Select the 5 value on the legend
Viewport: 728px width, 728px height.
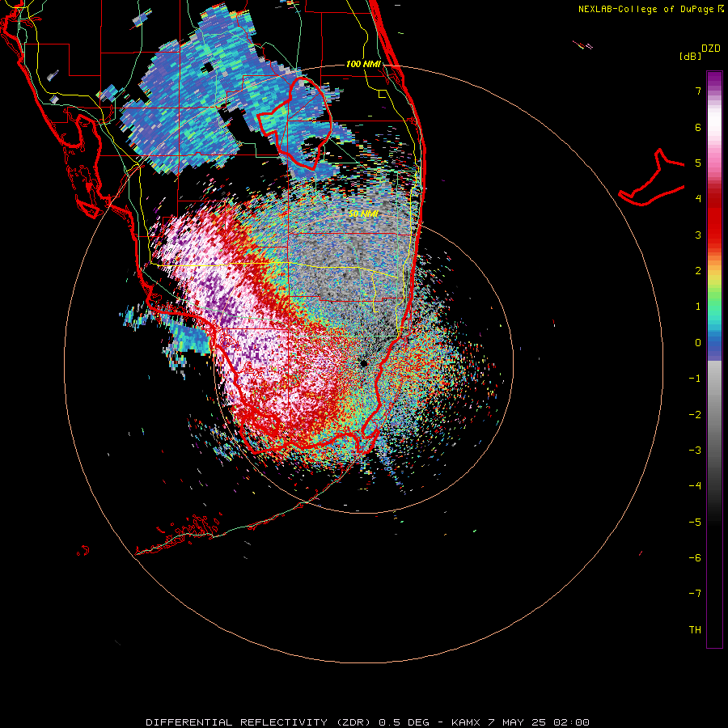tap(698, 163)
